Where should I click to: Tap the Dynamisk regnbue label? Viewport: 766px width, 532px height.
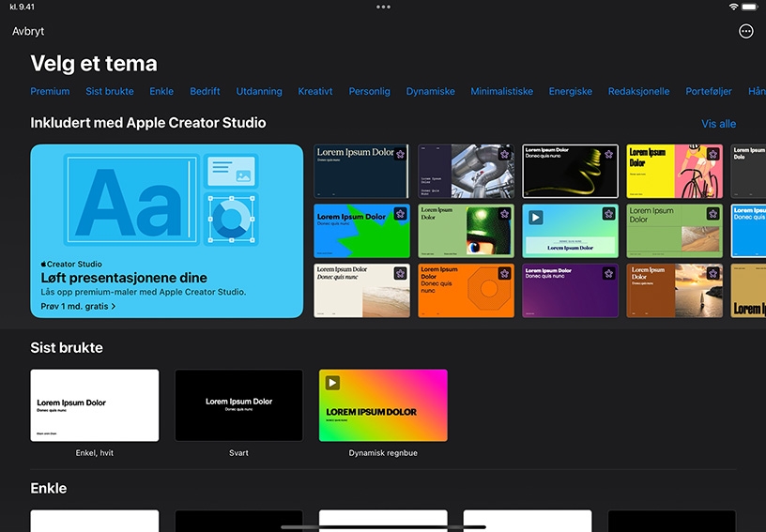coord(383,453)
